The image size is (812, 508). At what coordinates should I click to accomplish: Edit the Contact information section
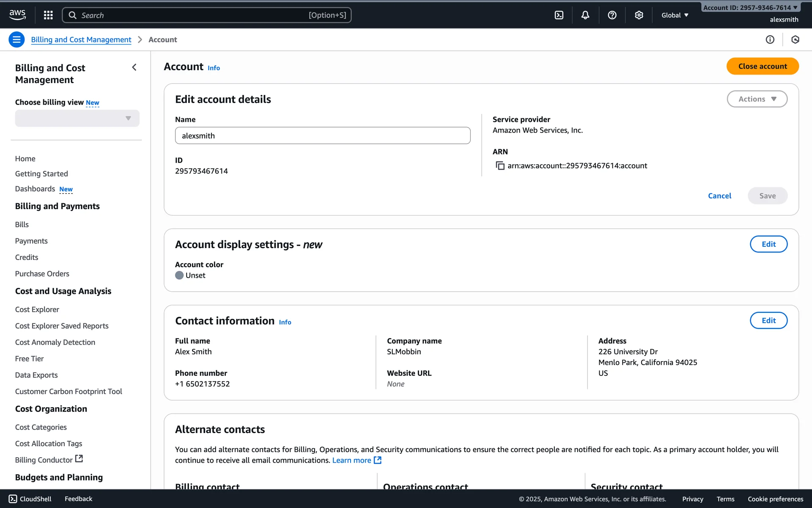[768, 320]
